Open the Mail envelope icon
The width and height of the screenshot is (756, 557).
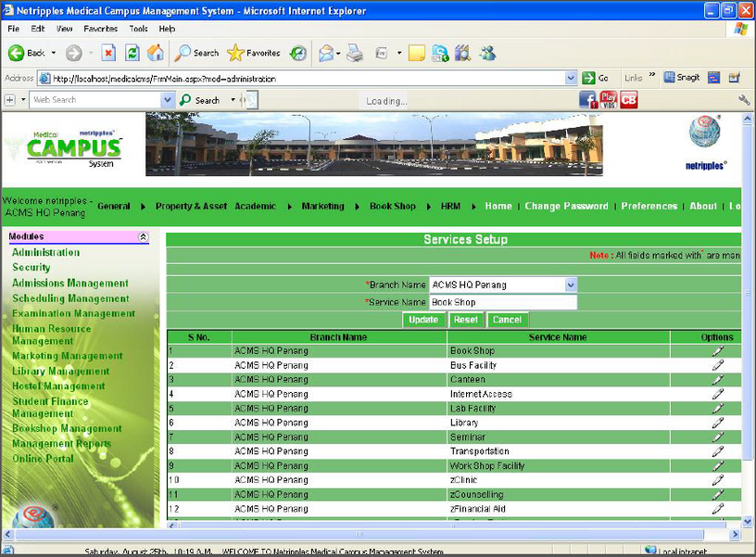click(326, 53)
